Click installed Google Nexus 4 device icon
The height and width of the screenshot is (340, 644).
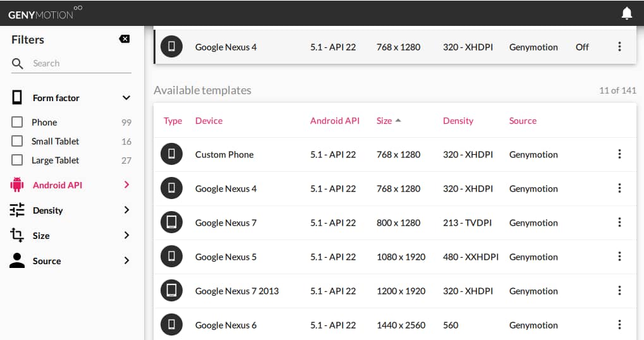pyautogui.click(x=171, y=46)
